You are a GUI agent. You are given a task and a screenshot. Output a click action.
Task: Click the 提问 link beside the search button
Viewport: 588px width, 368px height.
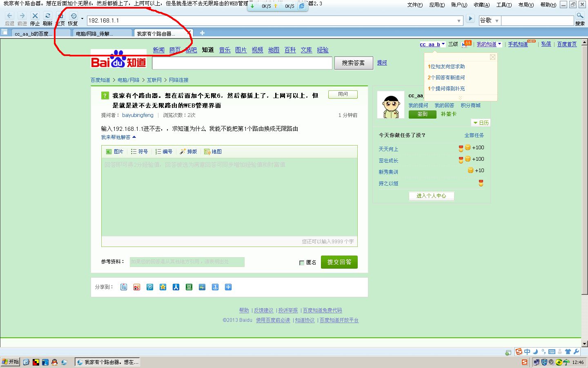382,63
